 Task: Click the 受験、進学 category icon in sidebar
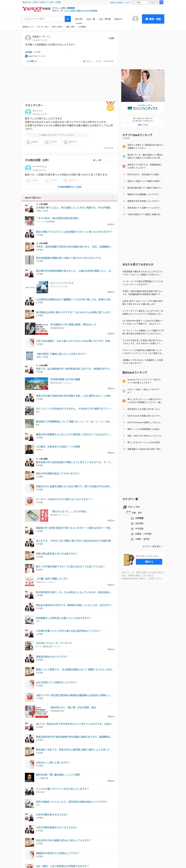point(128,513)
